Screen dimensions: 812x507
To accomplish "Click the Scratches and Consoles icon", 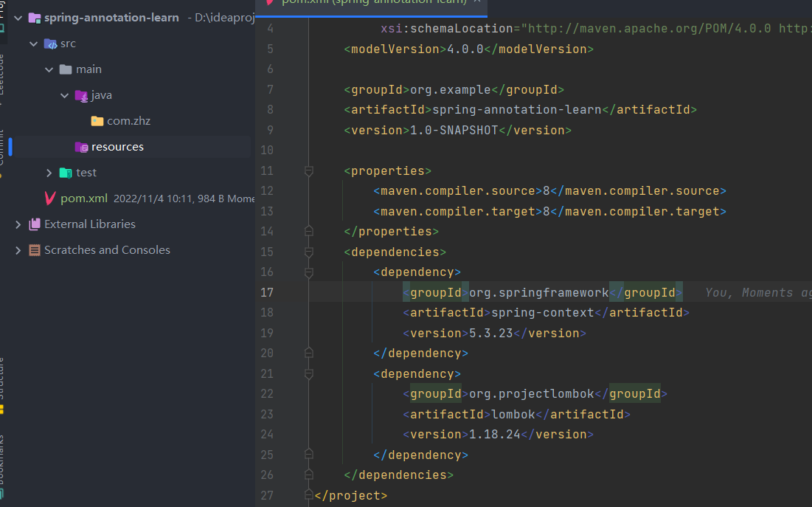I will click(x=34, y=250).
